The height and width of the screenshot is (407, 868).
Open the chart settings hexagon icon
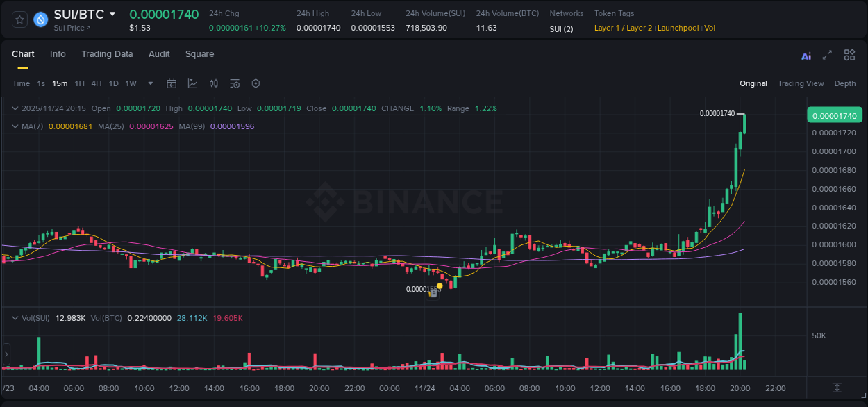256,83
